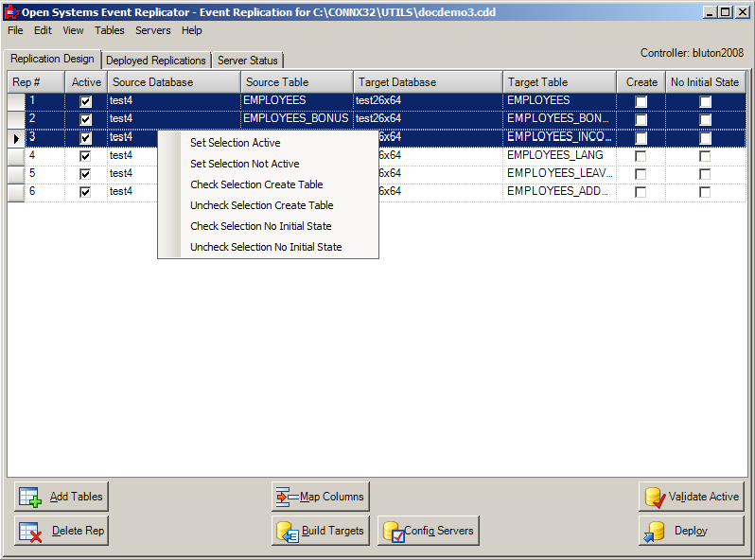Click the Add Tables button label
755x560 pixels.
(x=76, y=497)
